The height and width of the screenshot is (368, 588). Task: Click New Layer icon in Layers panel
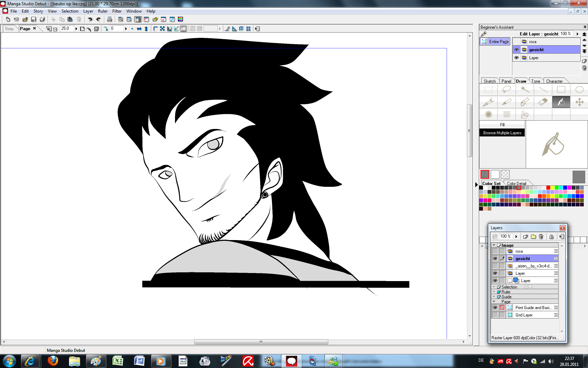[525, 237]
